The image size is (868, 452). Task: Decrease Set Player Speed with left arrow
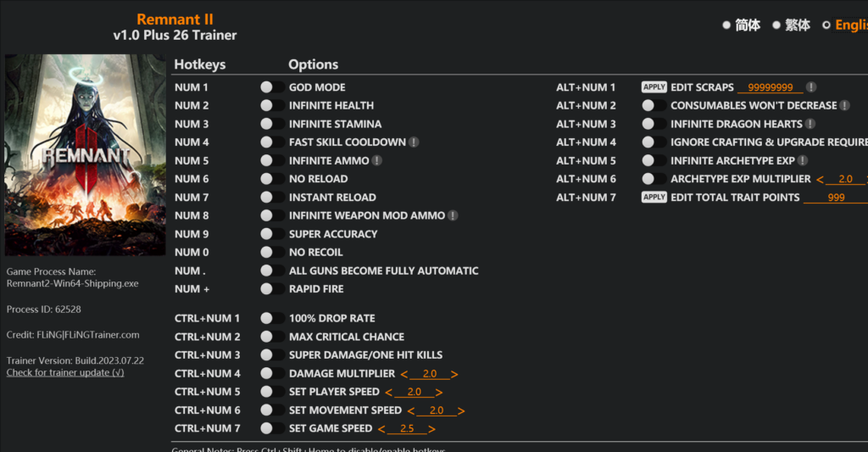(x=388, y=393)
